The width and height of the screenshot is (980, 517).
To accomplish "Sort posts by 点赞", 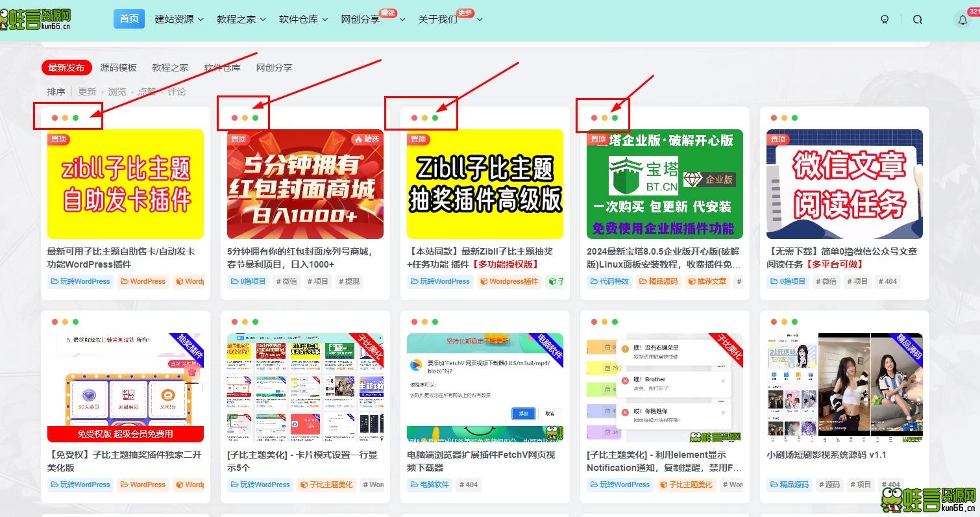I will [147, 92].
